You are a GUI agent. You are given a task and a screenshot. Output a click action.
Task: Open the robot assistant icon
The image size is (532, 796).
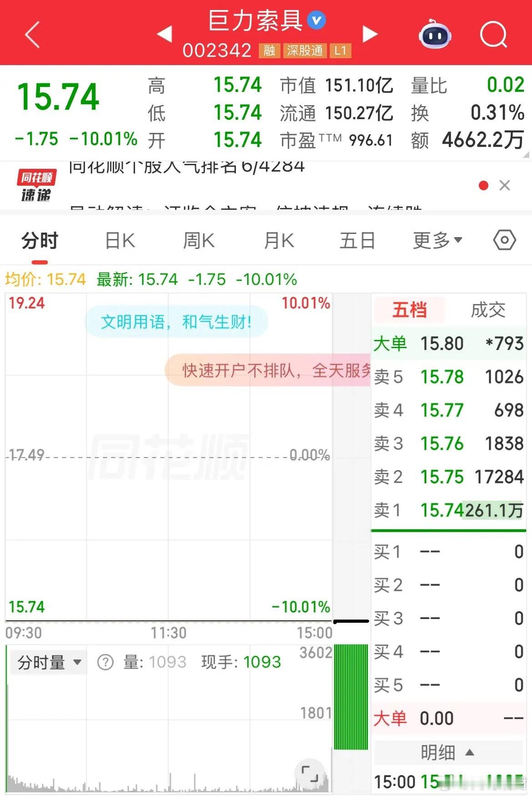coord(435,34)
